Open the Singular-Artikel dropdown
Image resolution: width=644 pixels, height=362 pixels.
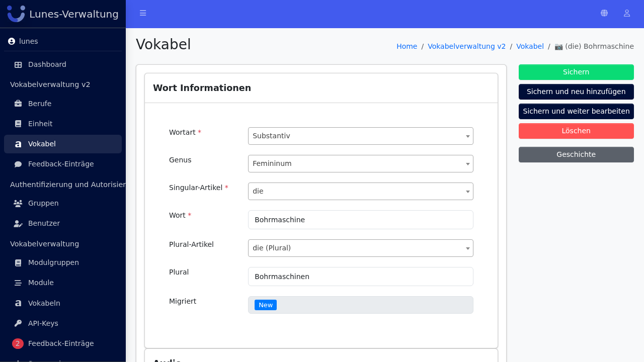click(361, 191)
